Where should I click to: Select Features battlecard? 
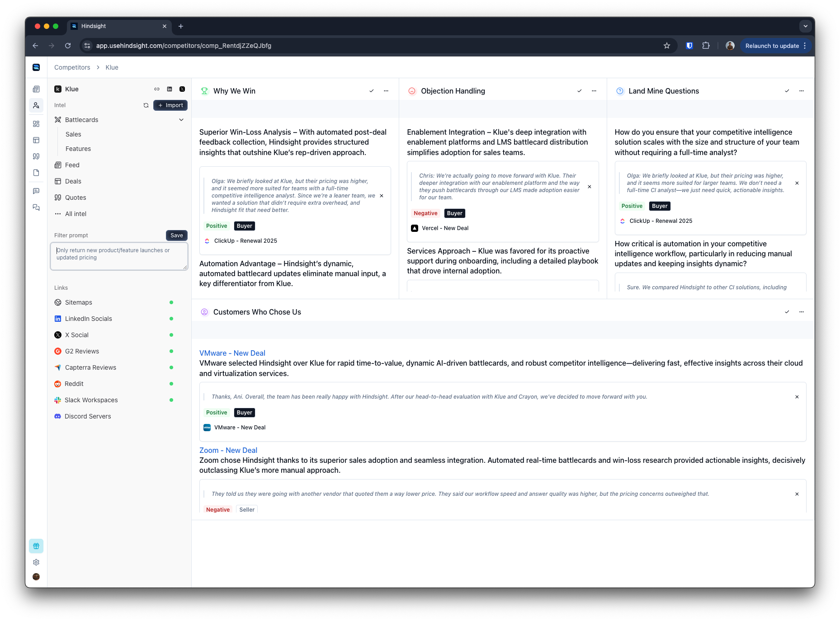point(78,149)
